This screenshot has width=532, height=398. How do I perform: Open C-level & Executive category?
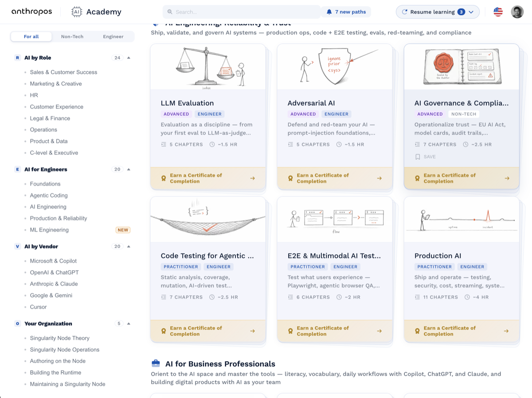[54, 153]
